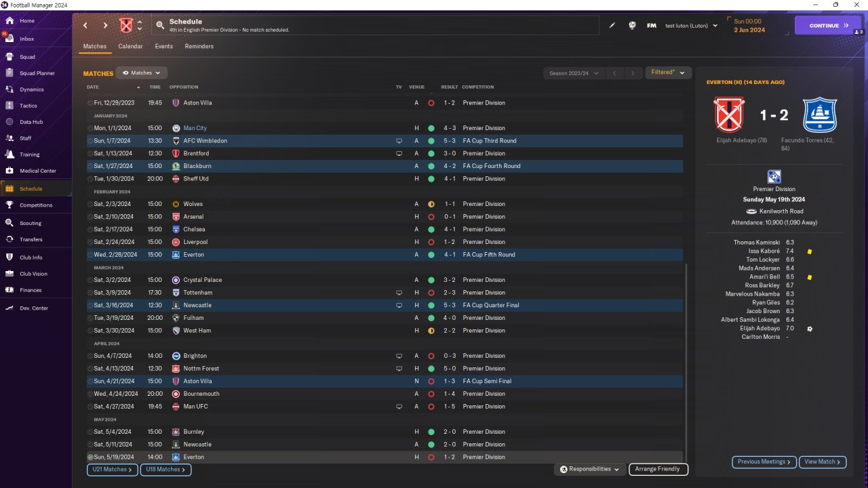The height and width of the screenshot is (488, 868).
Task: Open the Man City opposition link
Action: coord(195,128)
